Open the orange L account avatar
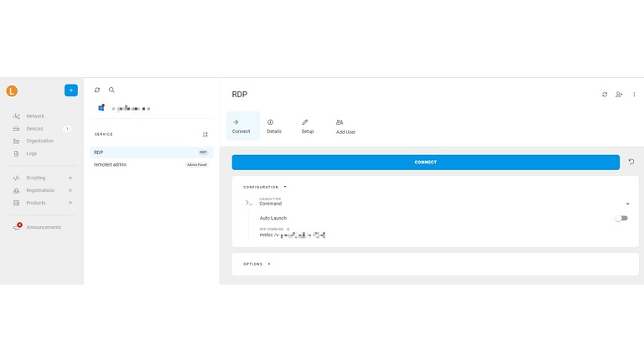 click(12, 90)
